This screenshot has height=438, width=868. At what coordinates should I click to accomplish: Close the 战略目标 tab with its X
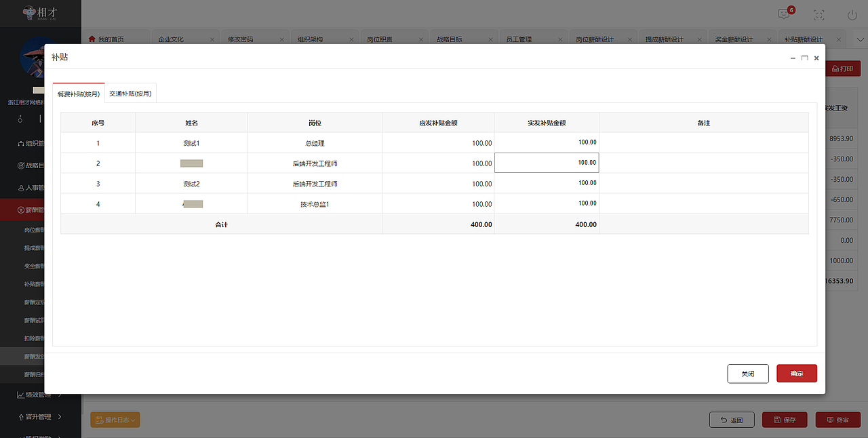490,39
